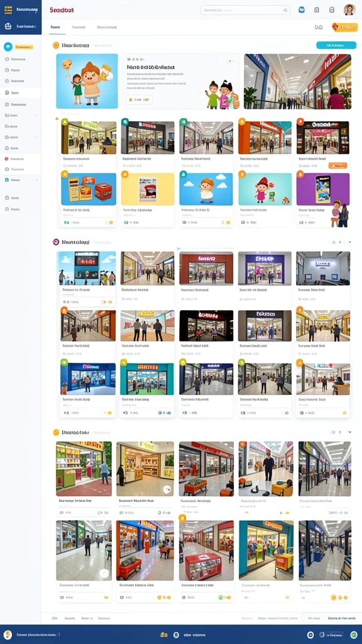Click the yellow icon in the bottom bar center
This screenshot has height=644, width=362.
click(x=164, y=635)
